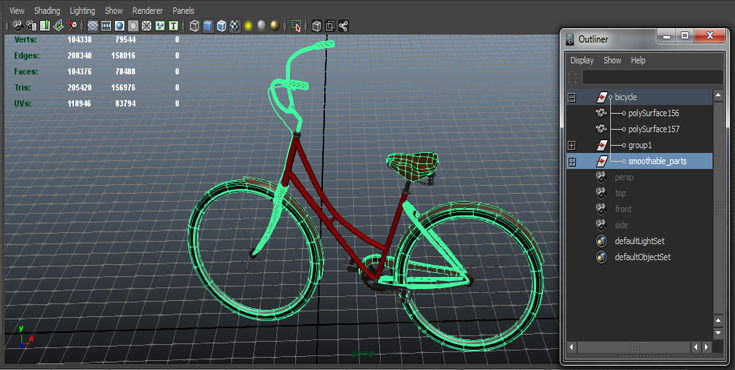The image size is (735, 370).
Task: Open the camera Bookmarks icon
Action: 45,26
